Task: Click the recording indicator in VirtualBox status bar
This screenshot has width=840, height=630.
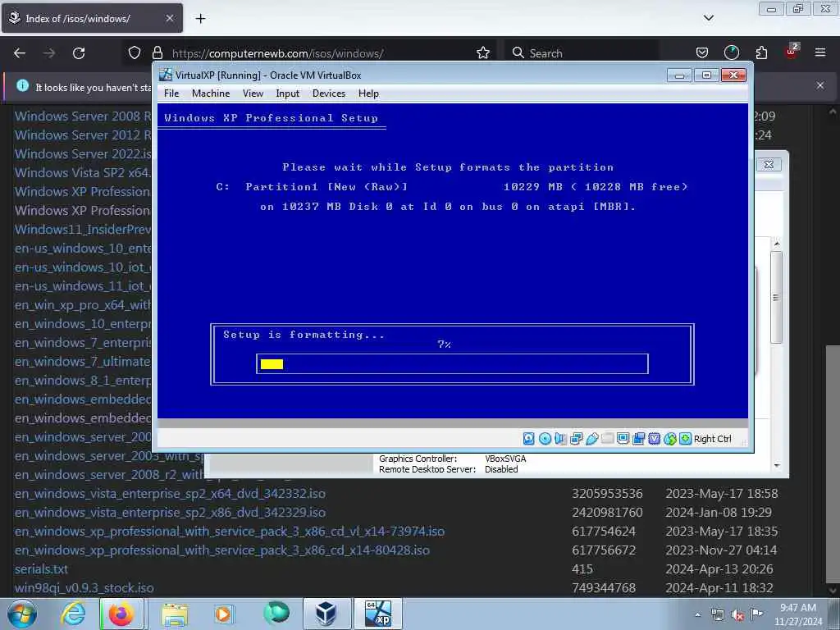Action: coord(638,439)
